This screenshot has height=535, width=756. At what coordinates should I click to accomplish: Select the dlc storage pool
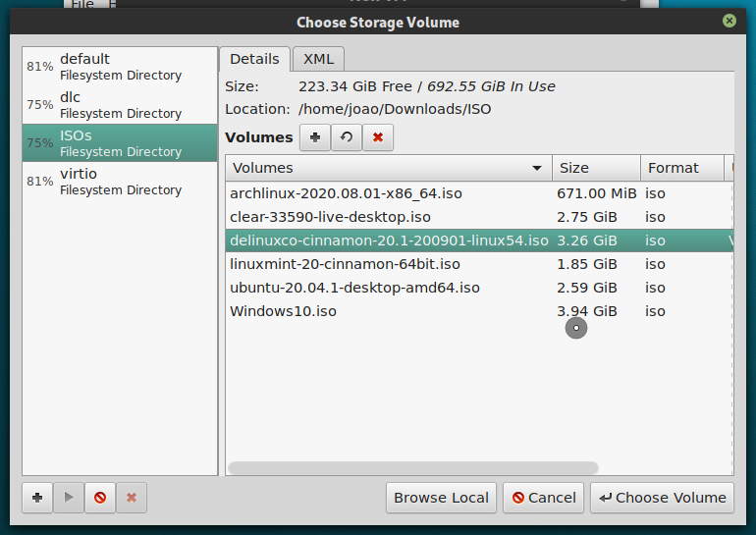tap(120, 105)
